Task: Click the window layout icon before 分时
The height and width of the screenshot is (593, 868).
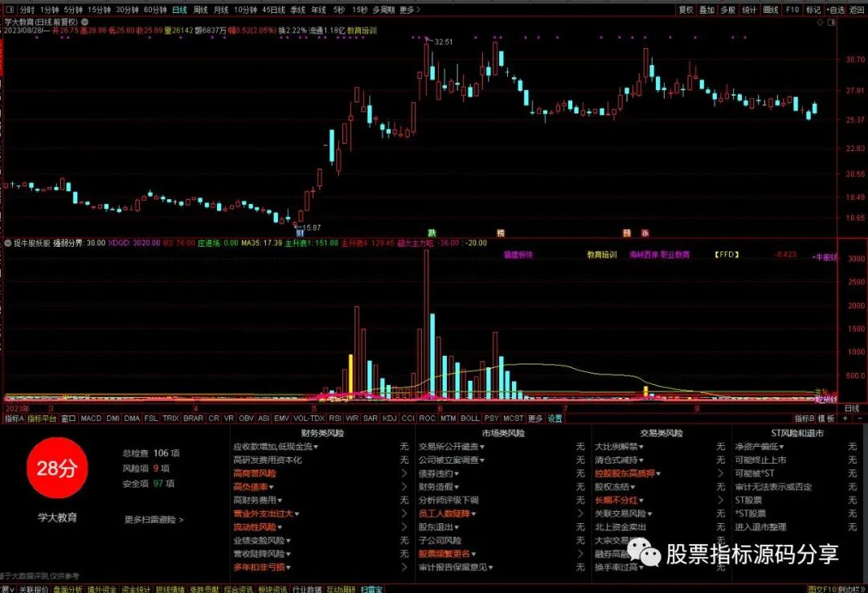Action: coord(10,10)
